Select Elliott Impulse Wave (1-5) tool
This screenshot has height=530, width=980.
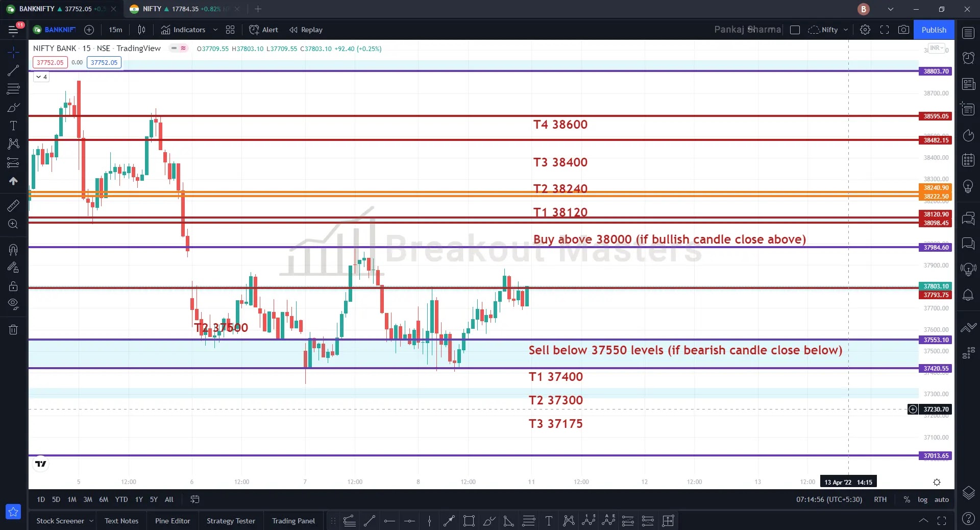[x=589, y=521]
